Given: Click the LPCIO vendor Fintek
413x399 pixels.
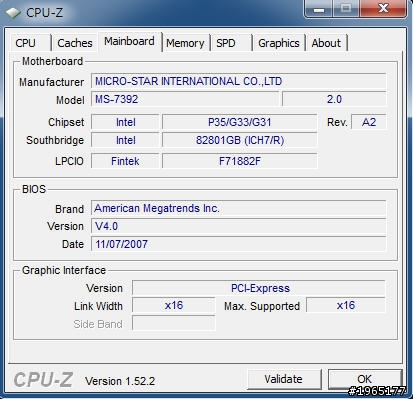Looking at the screenshot, I should [125, 161].
